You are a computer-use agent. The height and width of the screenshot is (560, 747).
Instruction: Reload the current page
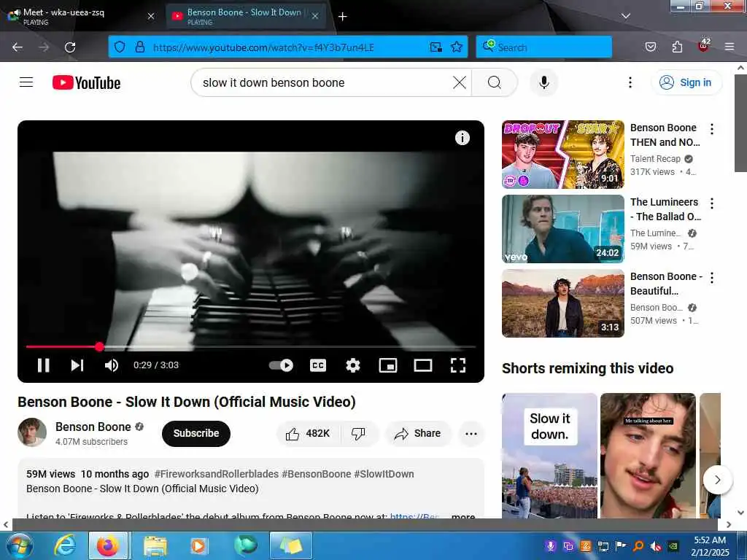(70, 47)
